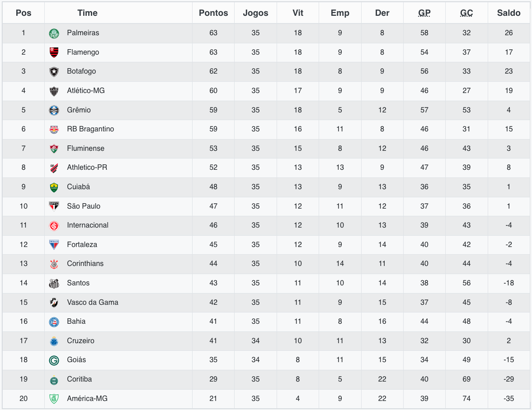Sort table by Pontos column header
This screenshot has height=410, width=532.
click(x=213, y=13)
